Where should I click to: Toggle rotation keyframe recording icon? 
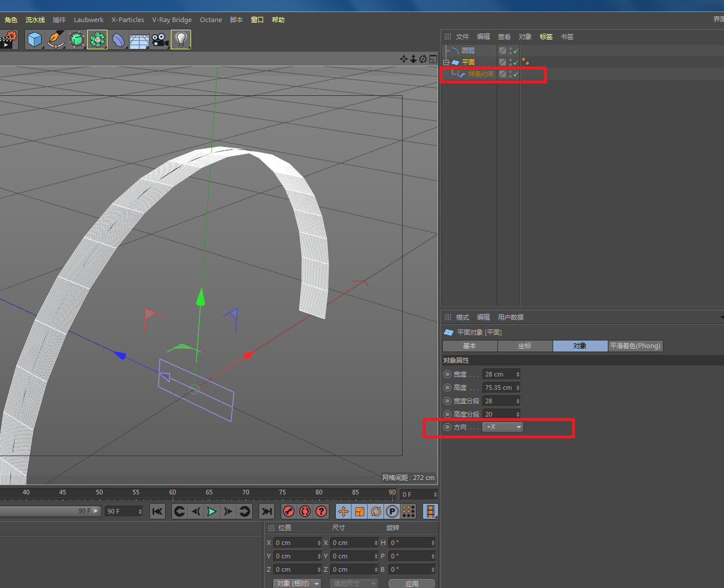pos(376,511)
